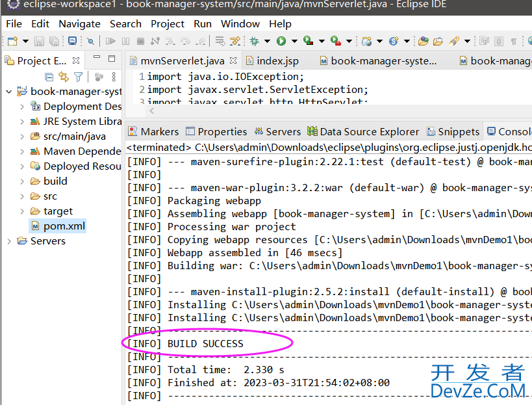Open the Search flashlight dropdown arrow
This screenshot has width=532, height=405.
(467, 42)
